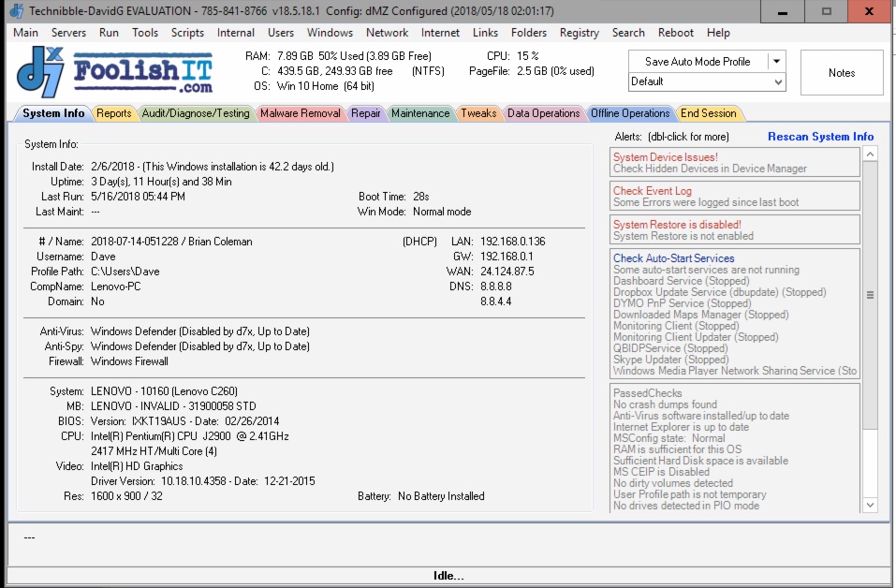
Task: Expand the Save Auto Mode Profile arrow
Action: click(775, 62)
